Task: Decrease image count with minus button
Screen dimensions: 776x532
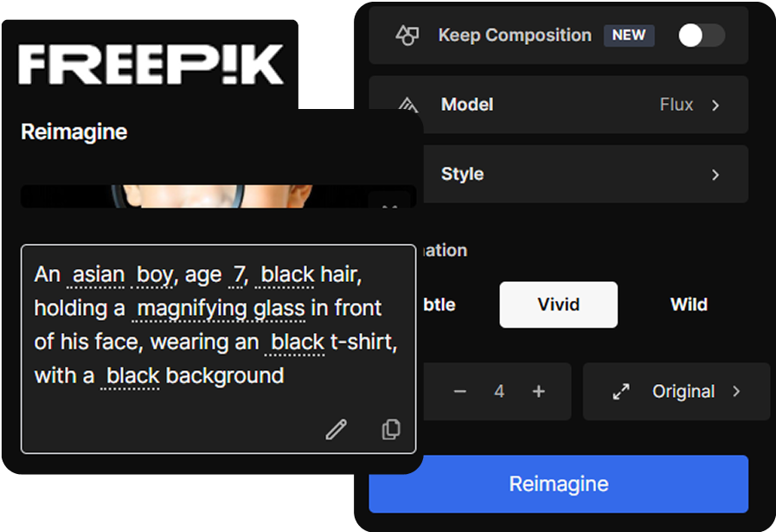Action: click(459, 392)
